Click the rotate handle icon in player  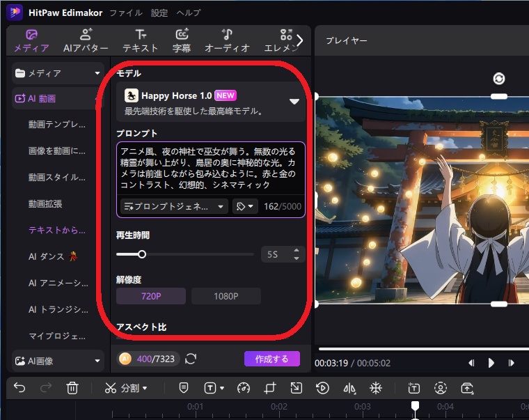499,79
